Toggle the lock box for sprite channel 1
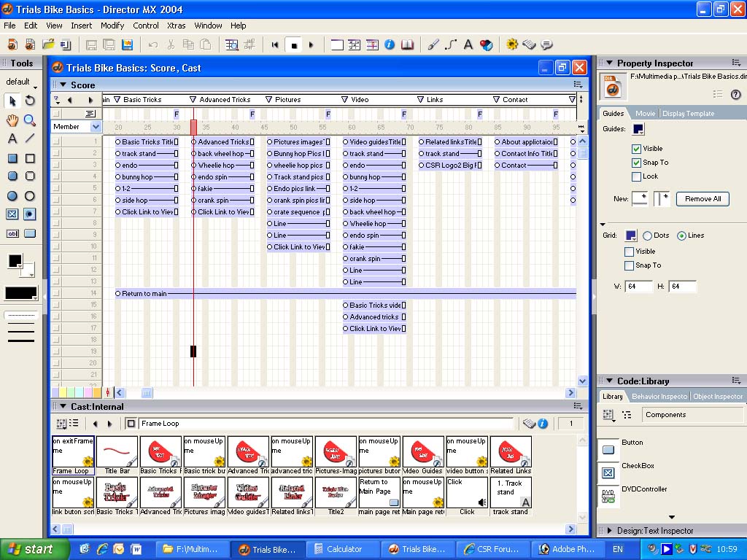The image size is (747, 560). (57, 141)
